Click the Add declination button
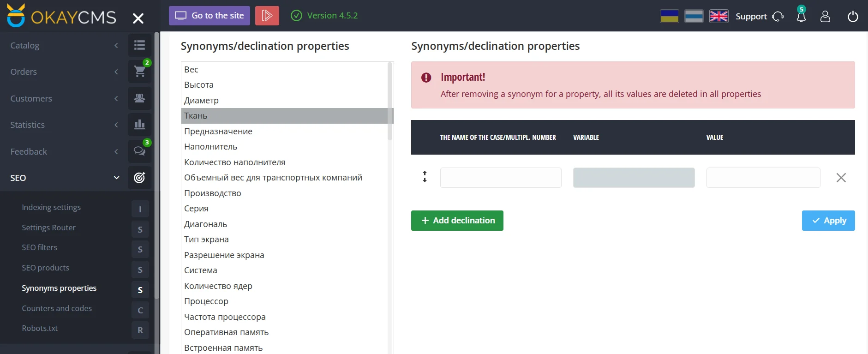This screenshot has width=868, height=354. [x=457, y=221]
